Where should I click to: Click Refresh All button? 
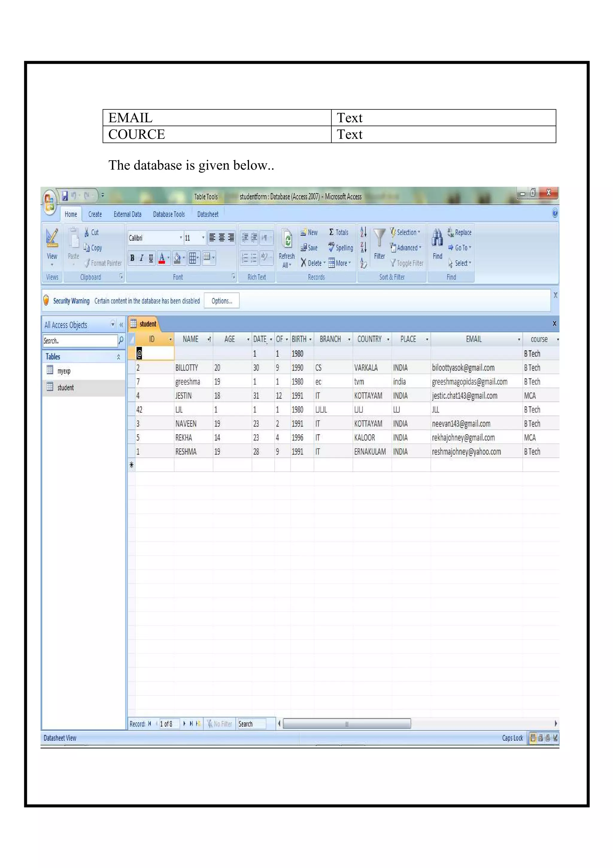coord(287,248)
